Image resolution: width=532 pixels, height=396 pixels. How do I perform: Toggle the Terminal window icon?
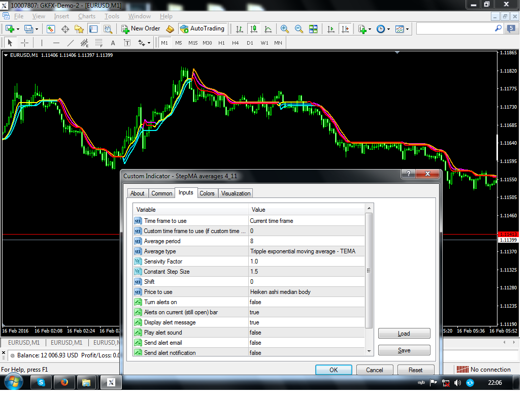[93, 29]
